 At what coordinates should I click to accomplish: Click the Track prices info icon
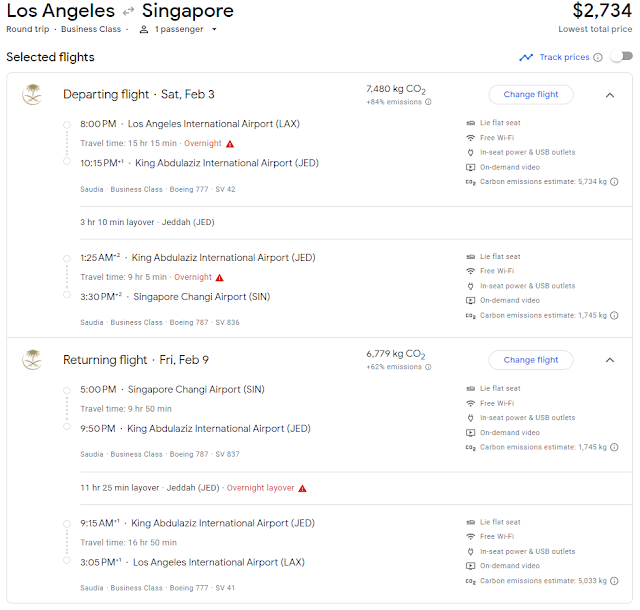point(598,57)
